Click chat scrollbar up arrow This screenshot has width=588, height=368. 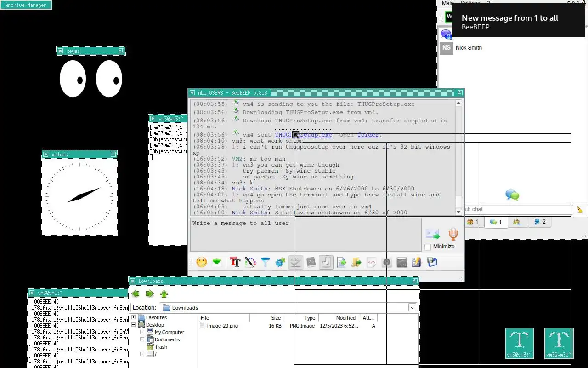(x=458, y=103)
